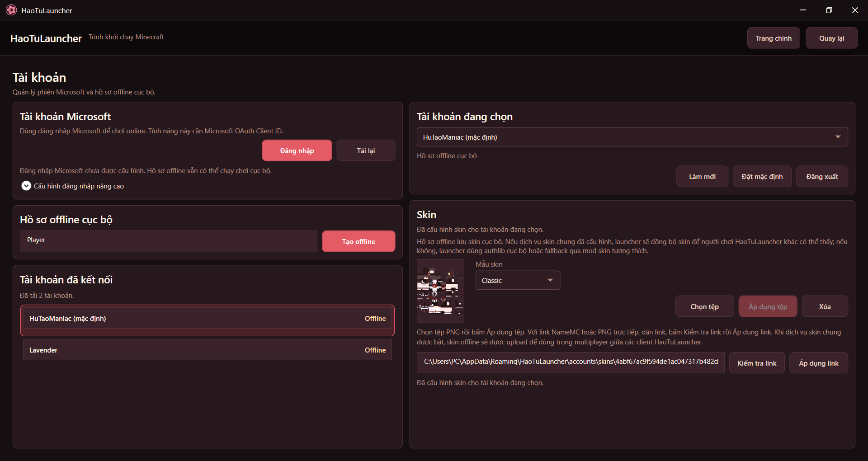Close the HaoTuLauncher window
The image size is (868, 461).
[x=855, y=10]
